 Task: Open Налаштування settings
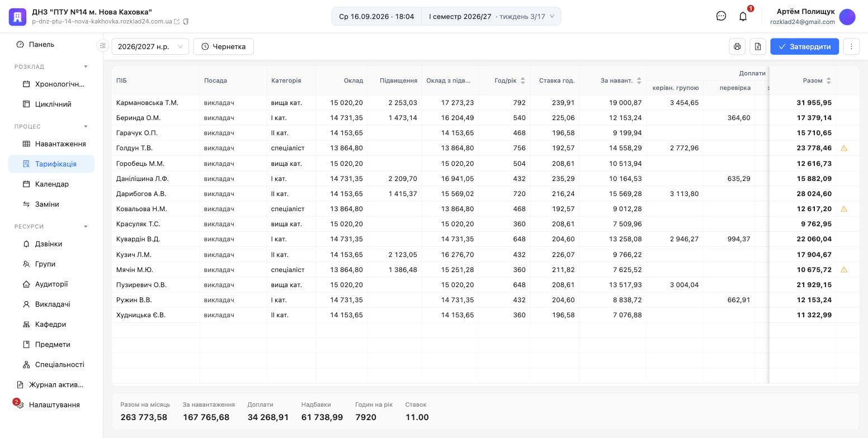(x=51, y=404)
